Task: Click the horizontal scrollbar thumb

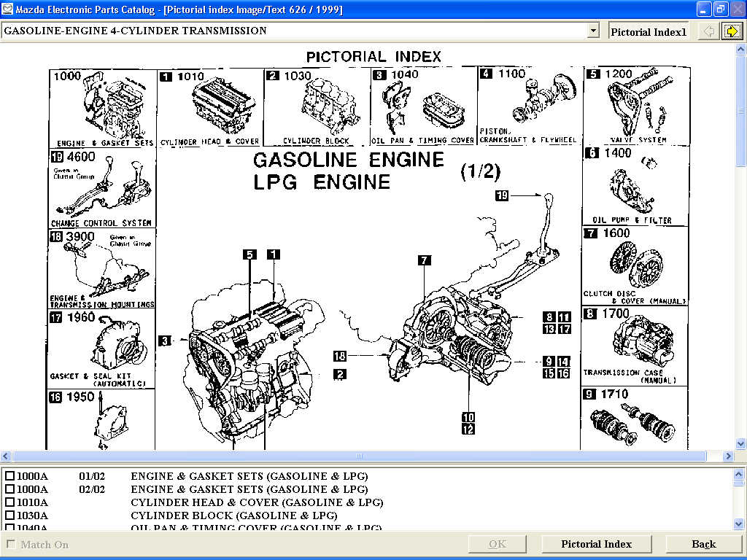Action: 360,456
